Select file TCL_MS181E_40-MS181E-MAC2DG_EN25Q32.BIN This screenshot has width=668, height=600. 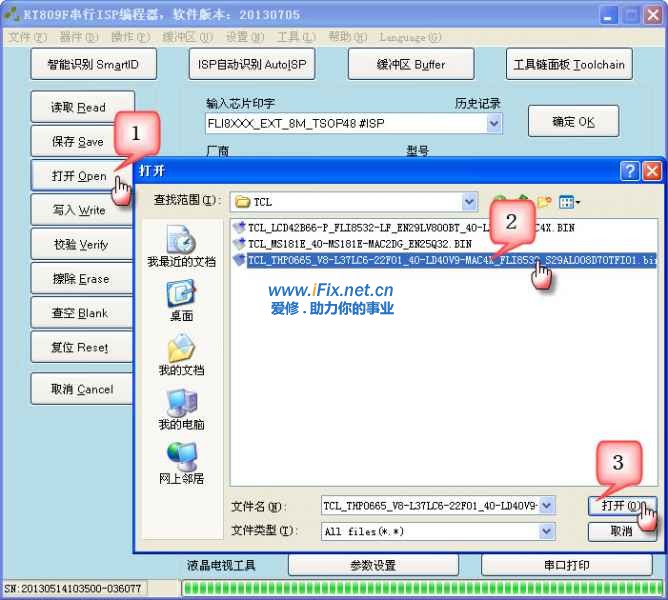[358, 243]
